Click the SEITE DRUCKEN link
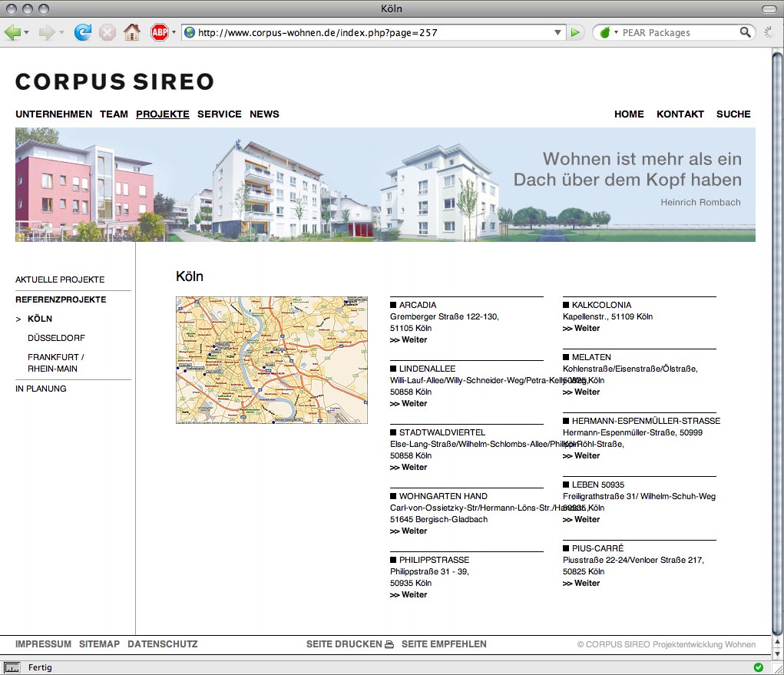 [x=344, y=644]
